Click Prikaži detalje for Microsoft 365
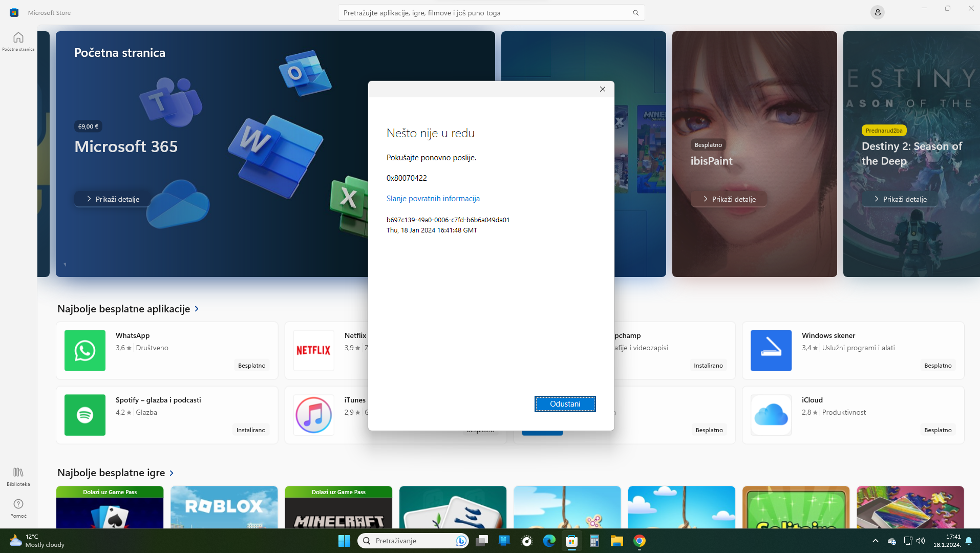Screen dimensions: 980x553 click(113, 199)
